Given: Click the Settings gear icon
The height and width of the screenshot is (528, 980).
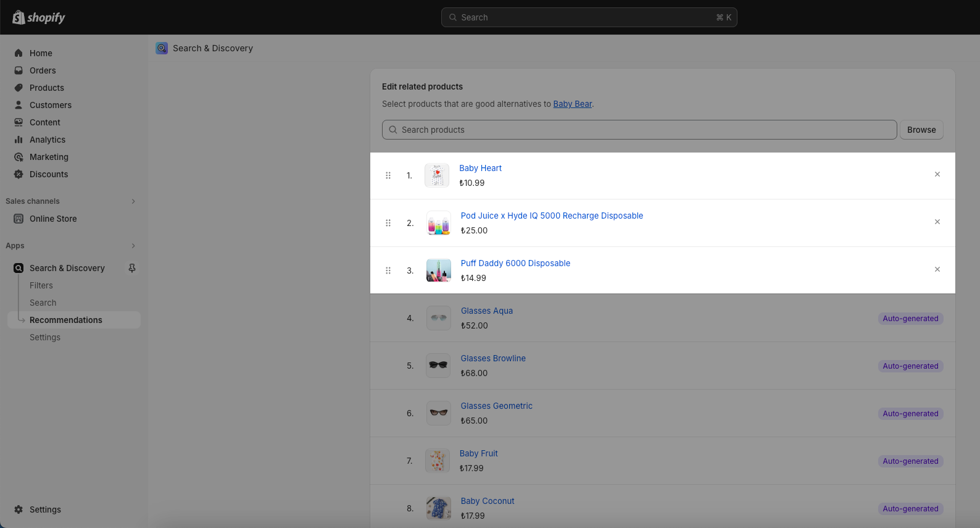Looking at the screenshot, I should pos(19,509).
